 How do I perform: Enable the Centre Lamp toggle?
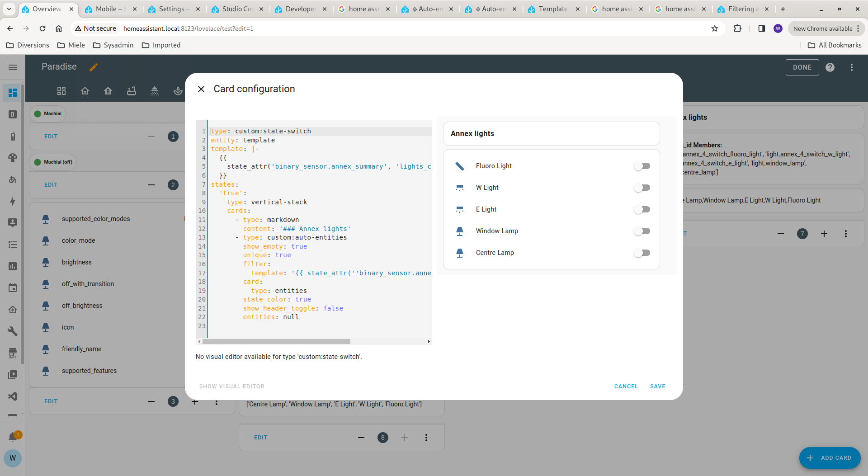point(642,253)
